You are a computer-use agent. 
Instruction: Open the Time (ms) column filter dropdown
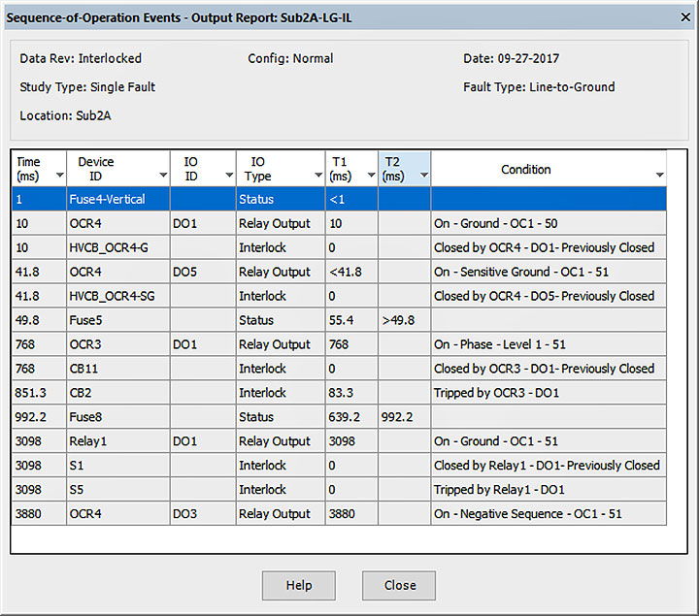[x=59, y=177]
